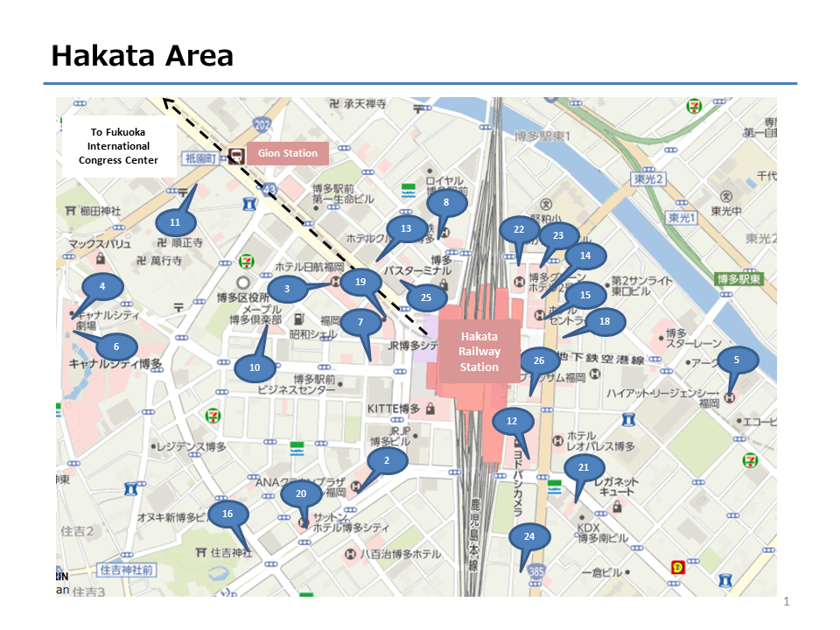Image resolution: width=840 pixels, height=630 pixels.
Task: Select map marker number 12
Action: (x=512, y=421)
